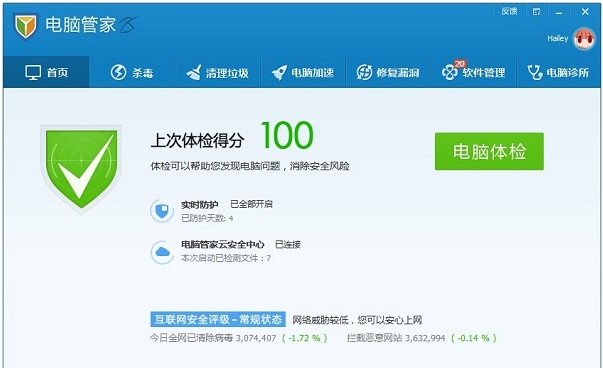Click 体检可以帮助您发现电脑问题 description
This screenshot has height=368, width=603.
[250, 166]
